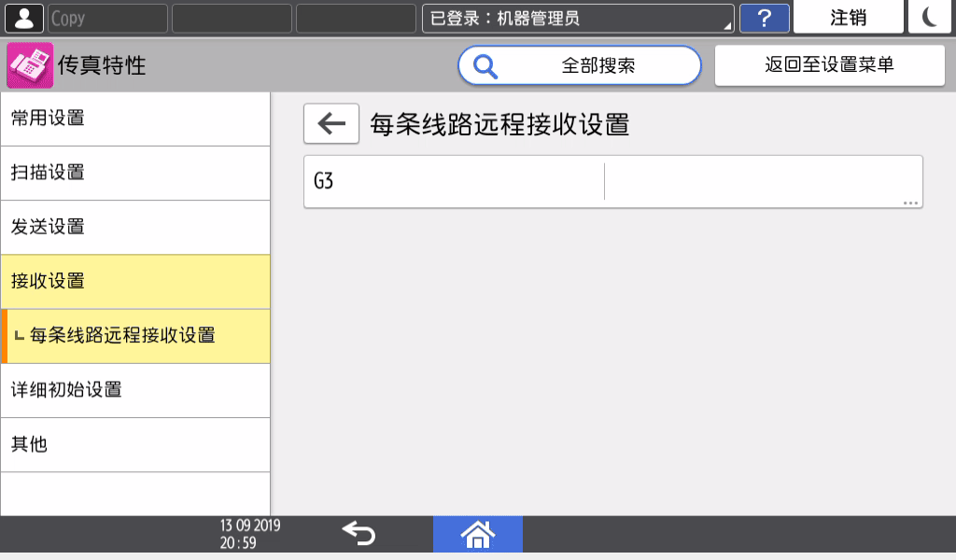The height and width of the screenshot is (560, 956).
Task: Tap 返回至设置菜单 button
Action: point(829,65)
